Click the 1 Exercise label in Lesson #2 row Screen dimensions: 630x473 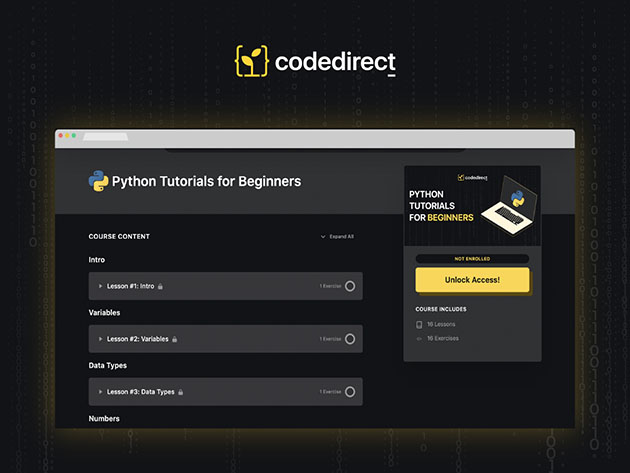click(330, 339)
